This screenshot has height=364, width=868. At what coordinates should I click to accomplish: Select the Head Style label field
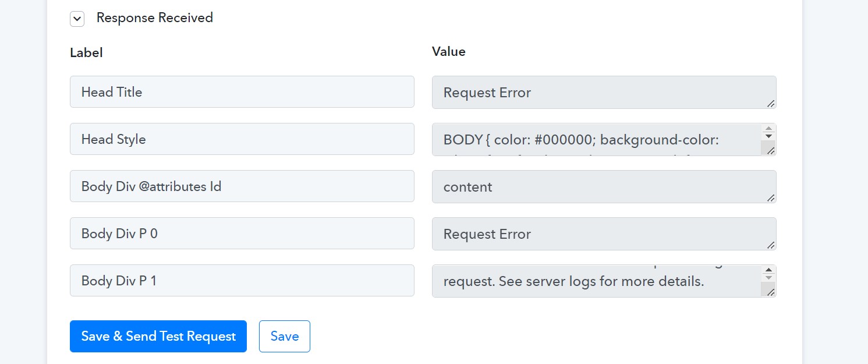coord(242,139)
